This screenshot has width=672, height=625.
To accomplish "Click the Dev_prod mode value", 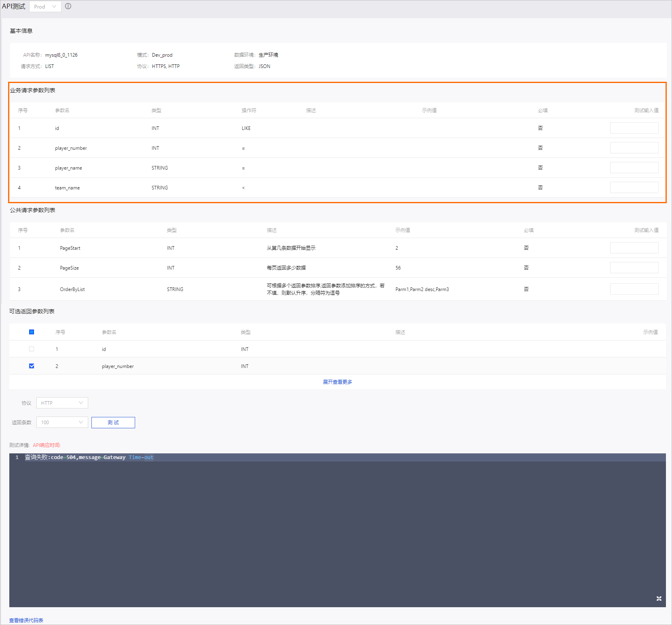I will [162, 55].
